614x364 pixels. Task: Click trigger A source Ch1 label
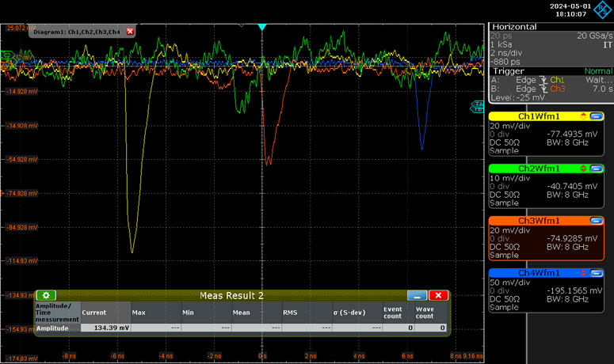tap(557, 80)
